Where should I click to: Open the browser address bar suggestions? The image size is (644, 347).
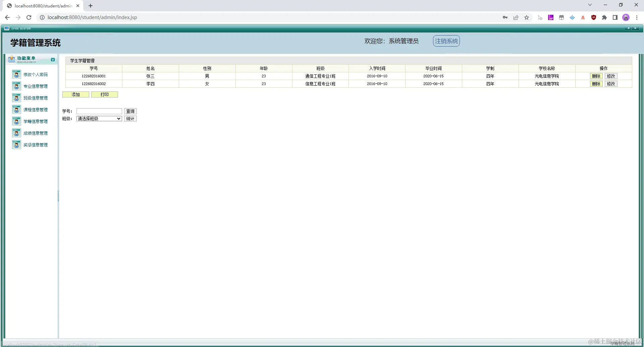[x=134, y=17]
